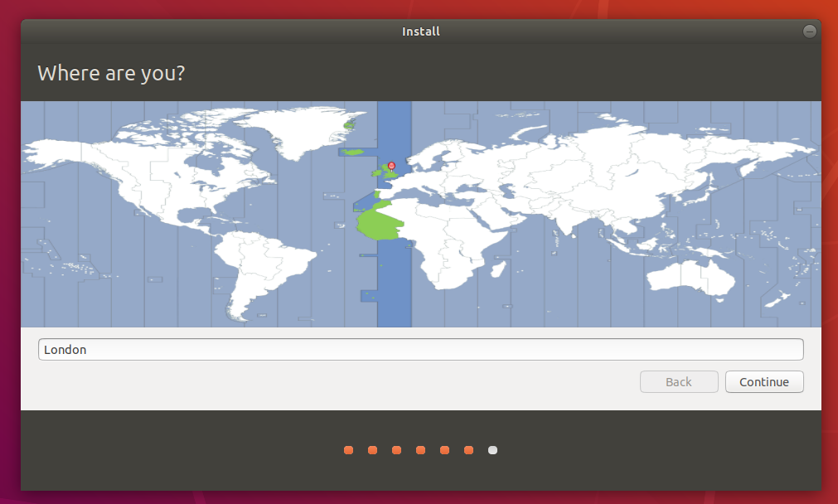
Task: Select green Iceland on the map
Action: [x=353, y=153]
